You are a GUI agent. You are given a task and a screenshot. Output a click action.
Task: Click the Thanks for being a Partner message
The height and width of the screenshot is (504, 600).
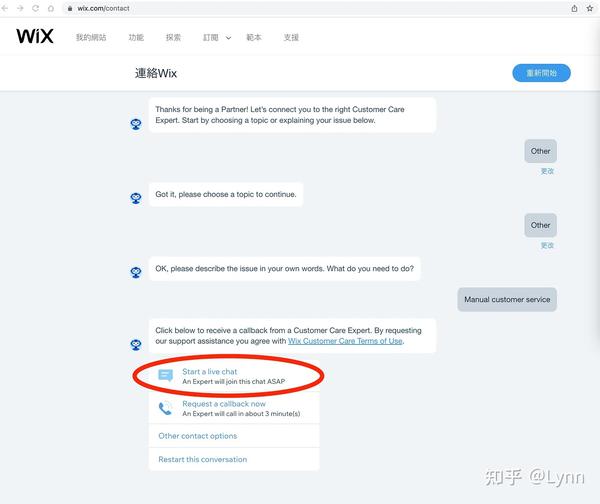(292, 115)
